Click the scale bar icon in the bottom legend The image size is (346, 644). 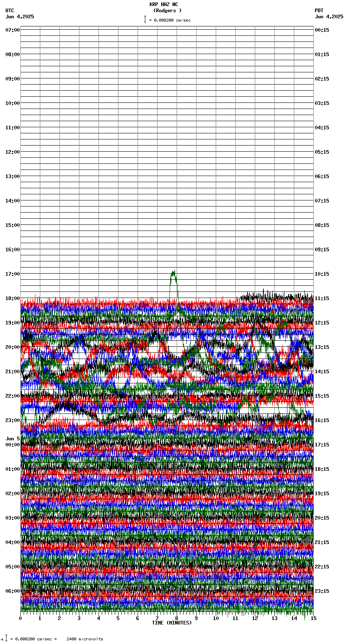[x=6, y=638]
